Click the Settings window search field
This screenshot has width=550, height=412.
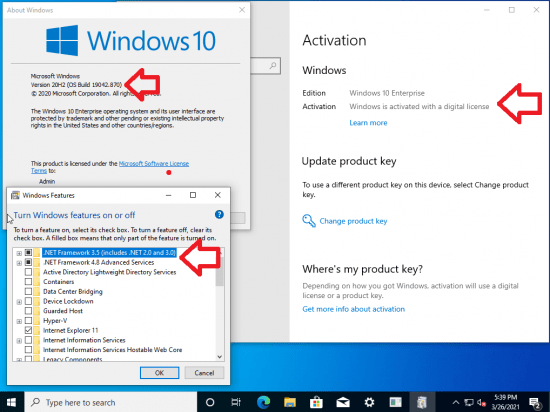point(265,66)
